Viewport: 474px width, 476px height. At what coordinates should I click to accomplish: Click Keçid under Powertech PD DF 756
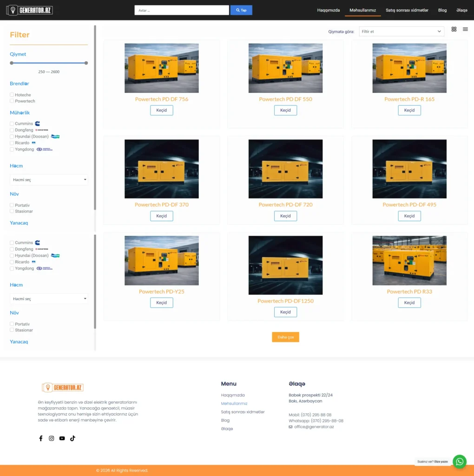(161, 110)
